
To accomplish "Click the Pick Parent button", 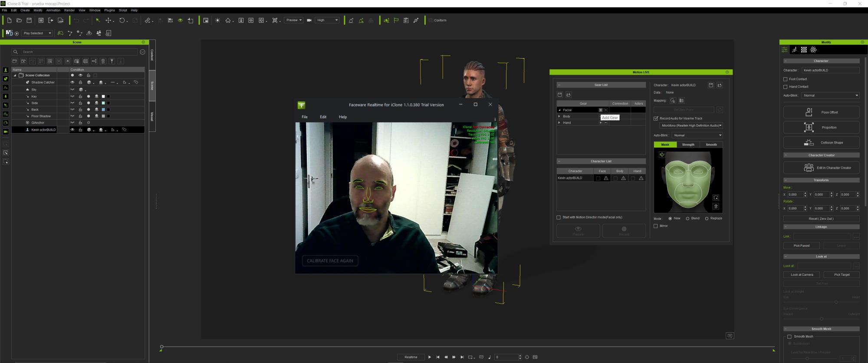I will [801, 246].
